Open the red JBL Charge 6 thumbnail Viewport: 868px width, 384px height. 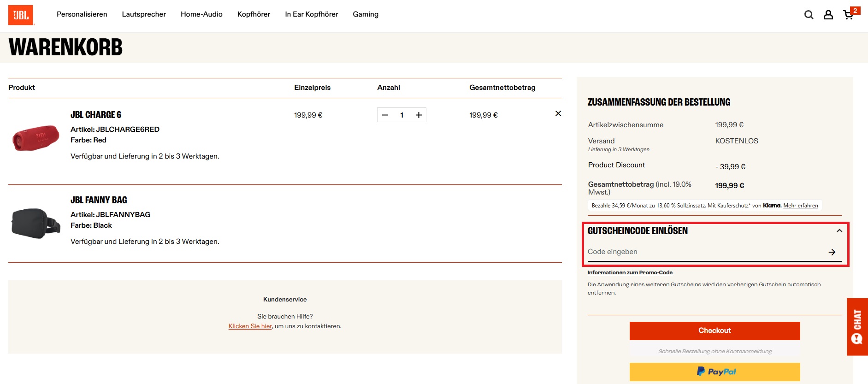coord(35,137)
